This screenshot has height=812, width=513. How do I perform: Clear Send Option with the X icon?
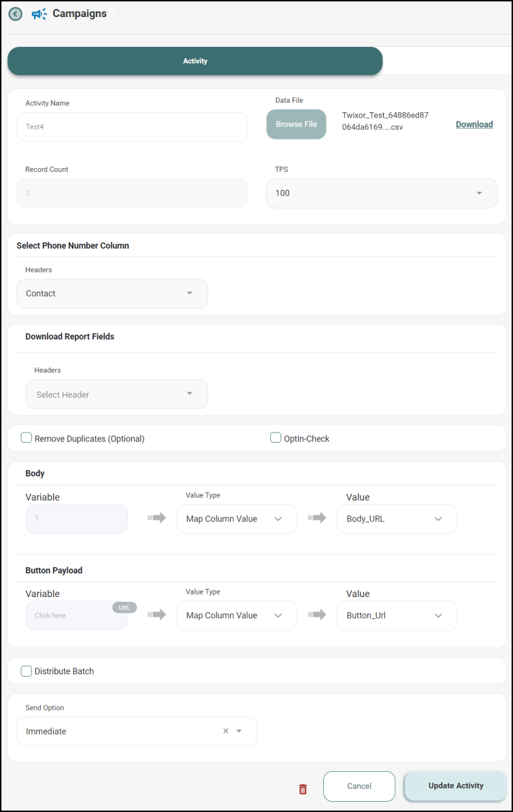[x=226, y=731]
